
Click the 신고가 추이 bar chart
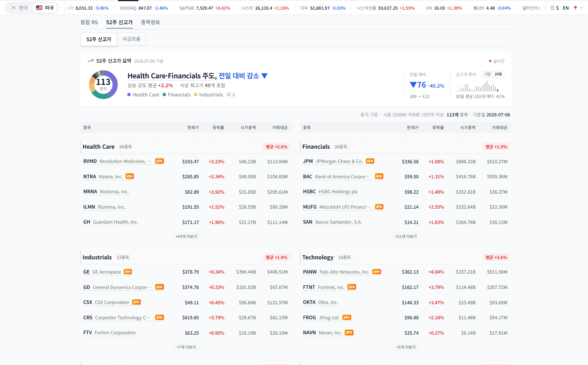(x=477, y=86)
